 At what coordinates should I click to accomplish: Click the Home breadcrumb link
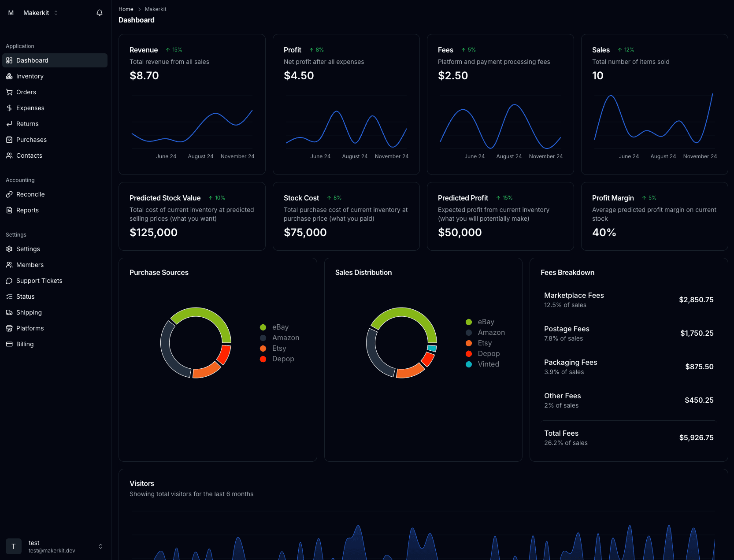(126, 9)
